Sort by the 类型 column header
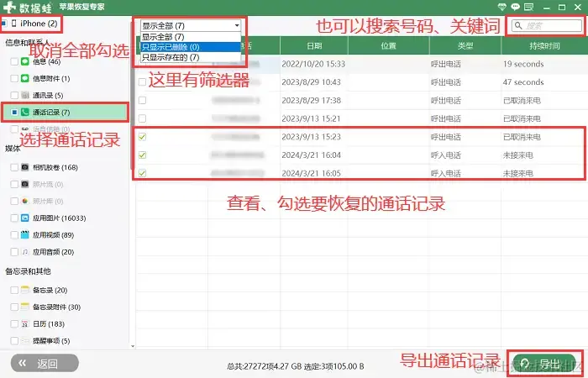The height and width of the screenshot is (378, 588). [465, 45]
